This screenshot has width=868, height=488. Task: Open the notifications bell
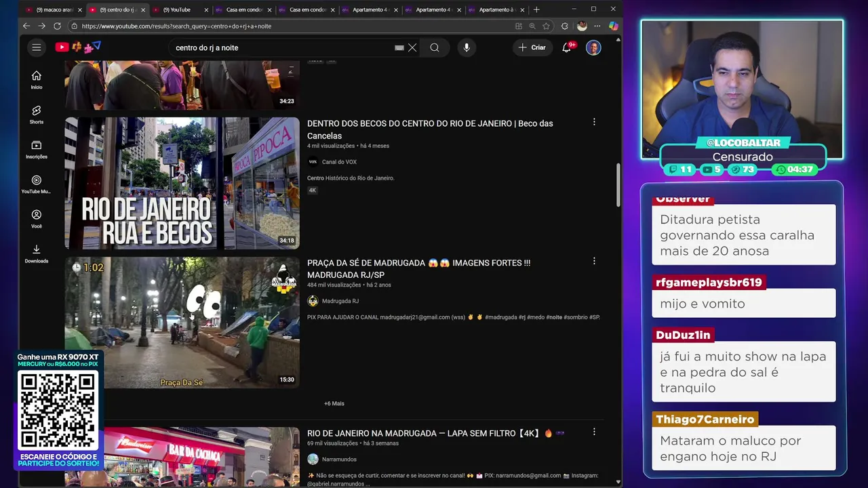click(567, 47)
